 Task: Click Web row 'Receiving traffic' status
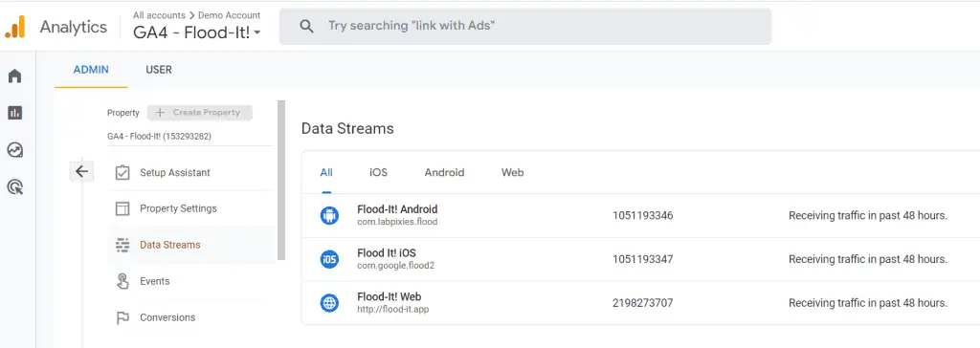[868, 303]
